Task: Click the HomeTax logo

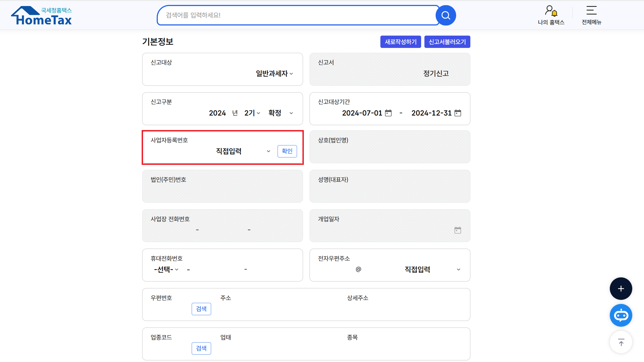Action: pyautogui.click(x=42, y=16)
